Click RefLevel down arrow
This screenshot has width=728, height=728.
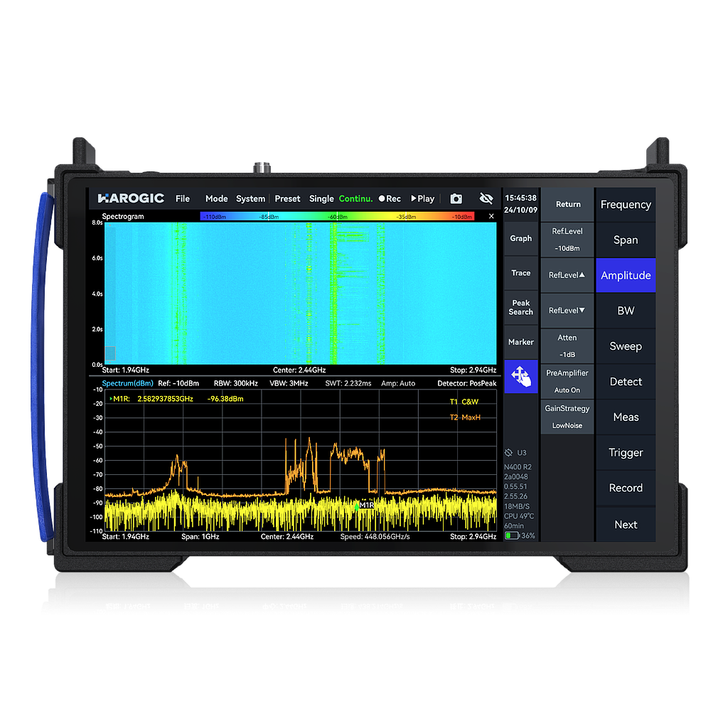pos(567,311)
